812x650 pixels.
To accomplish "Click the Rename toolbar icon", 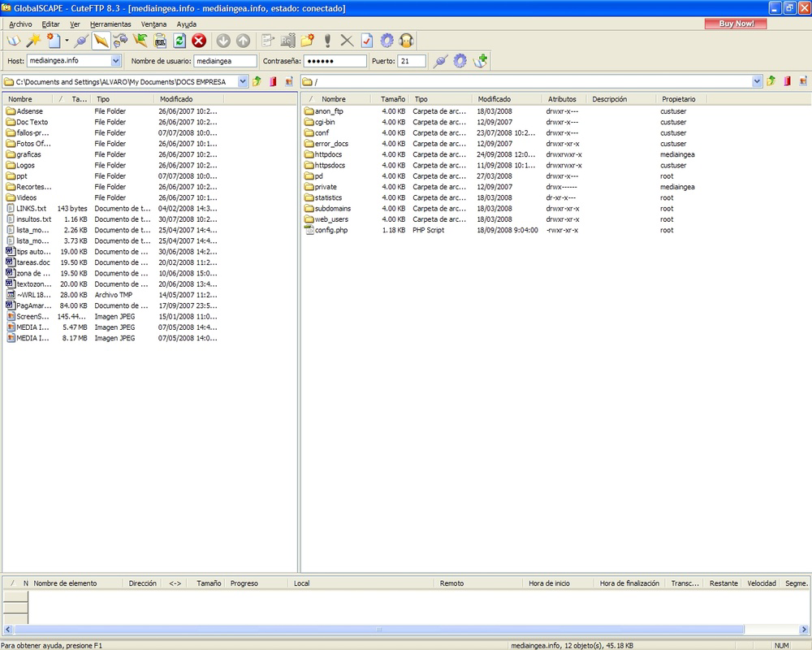I will 287,41.
